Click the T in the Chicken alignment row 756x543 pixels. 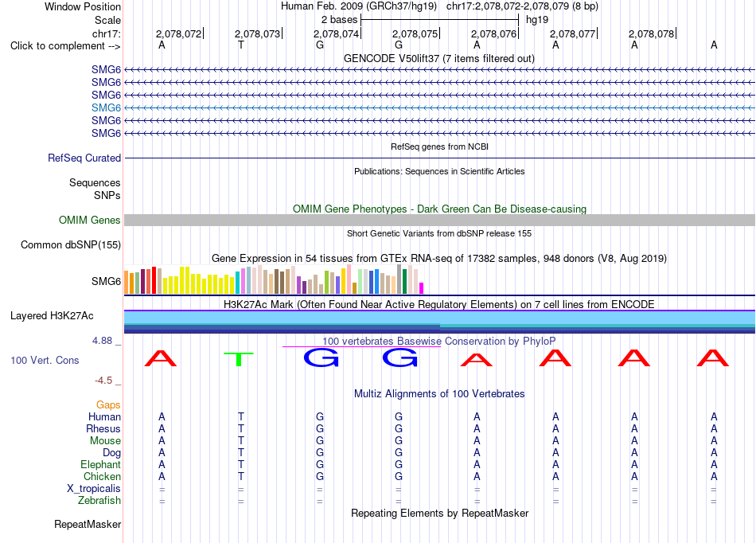[240, 476]
